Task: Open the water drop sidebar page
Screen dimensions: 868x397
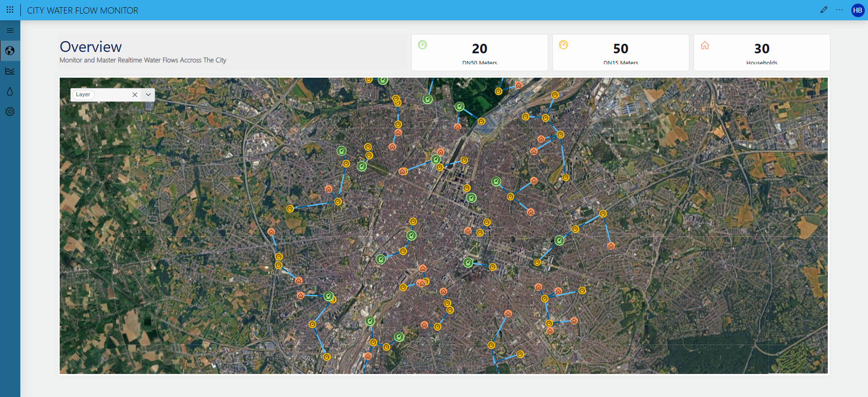Action: point(10,91)
